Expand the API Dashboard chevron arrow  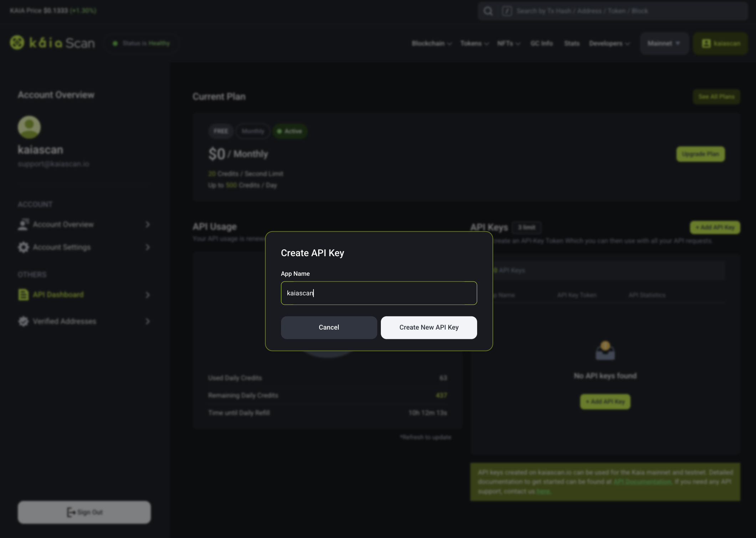(x=148, y=295)
